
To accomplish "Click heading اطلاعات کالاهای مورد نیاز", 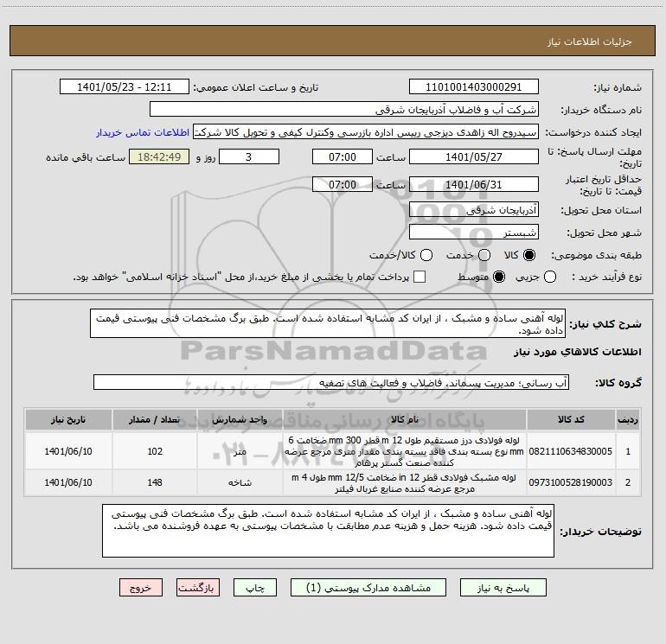I will (577, 352).
